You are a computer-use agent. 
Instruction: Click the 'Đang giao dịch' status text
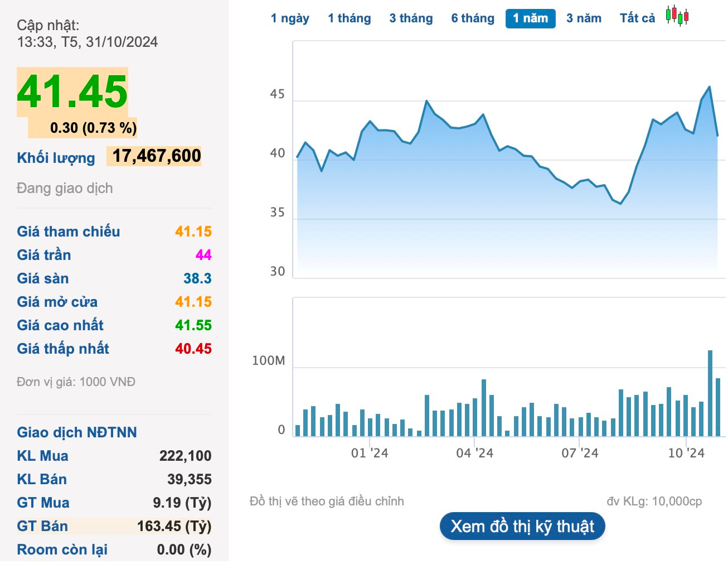pos(65,188)
